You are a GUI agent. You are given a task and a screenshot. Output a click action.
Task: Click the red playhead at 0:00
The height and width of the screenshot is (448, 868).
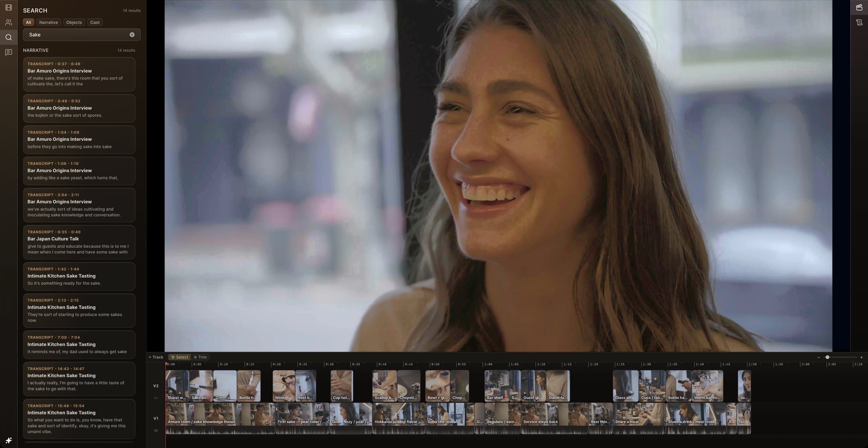166,364
